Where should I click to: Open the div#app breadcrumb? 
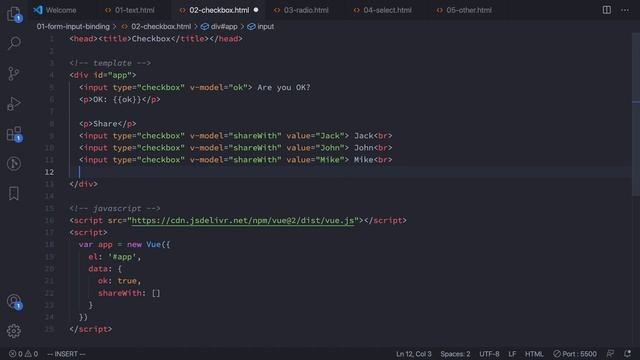[219, 27]
